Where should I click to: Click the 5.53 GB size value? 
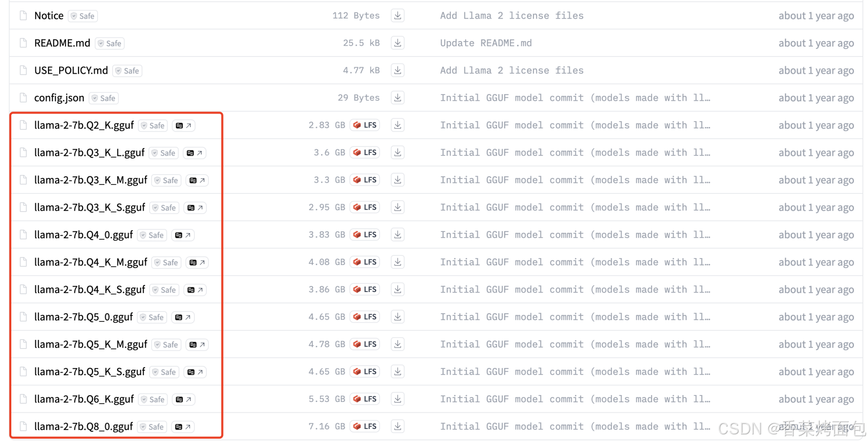[327, 399]
